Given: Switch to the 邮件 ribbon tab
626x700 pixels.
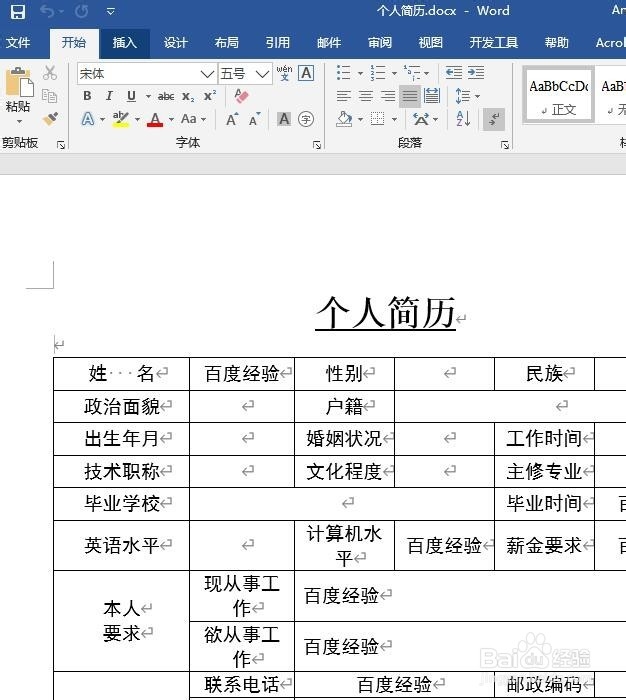Looking at the screenshot, I should click(x=329, y=43).
